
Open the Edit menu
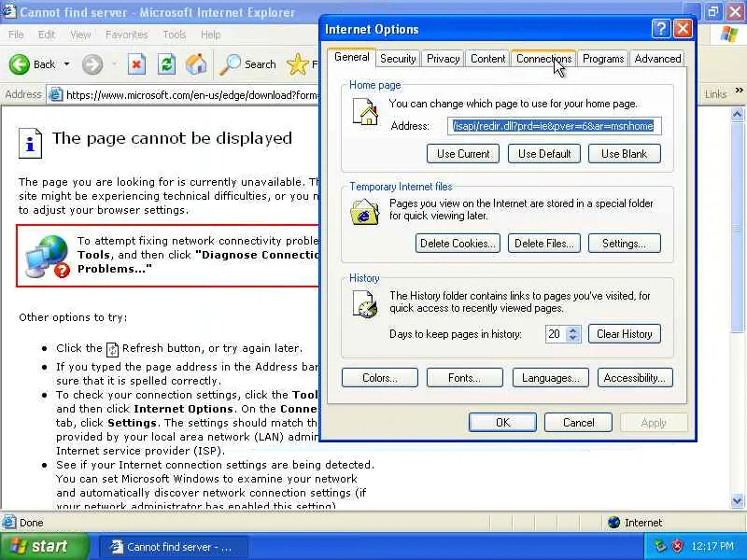(x=46, y=35)
